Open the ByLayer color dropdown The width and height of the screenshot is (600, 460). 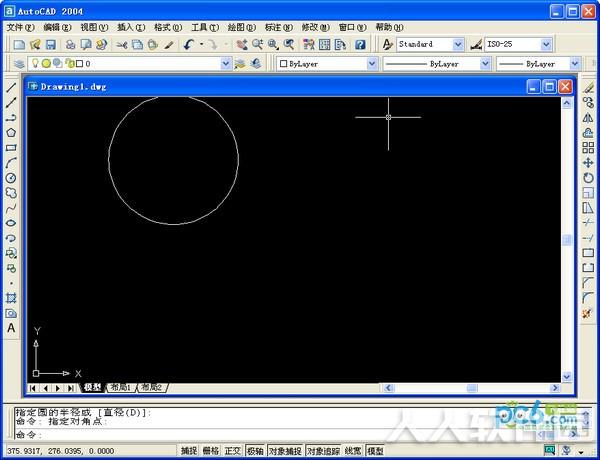(372, 64)
